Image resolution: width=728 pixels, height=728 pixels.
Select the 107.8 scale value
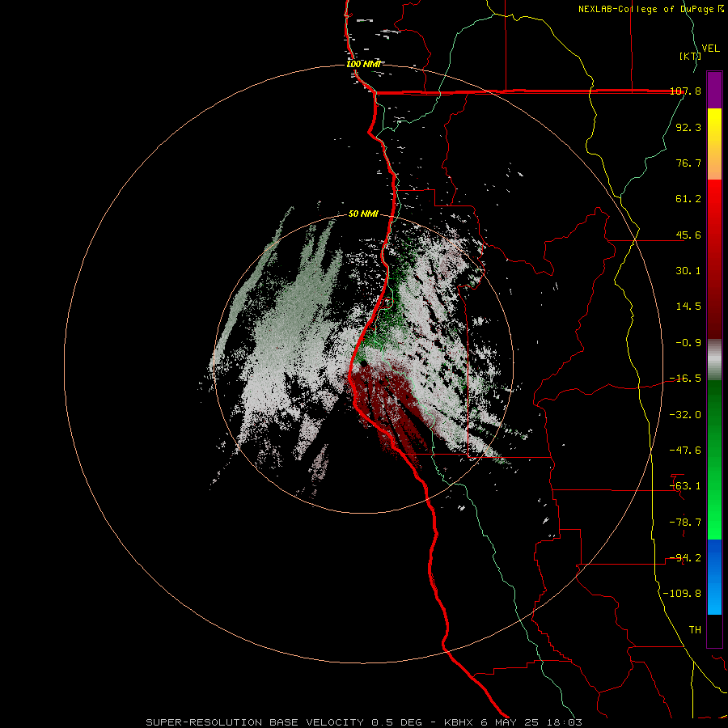click(686, 91)
